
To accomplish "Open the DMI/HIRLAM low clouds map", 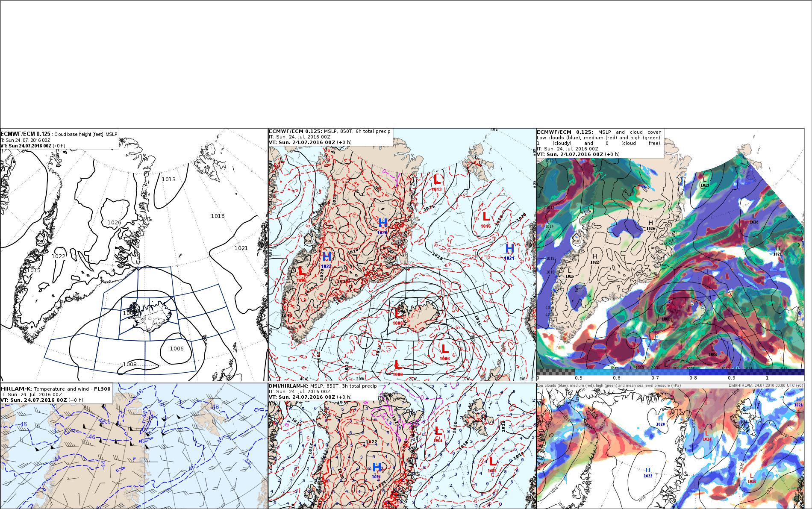I will [x=670, y=446].
